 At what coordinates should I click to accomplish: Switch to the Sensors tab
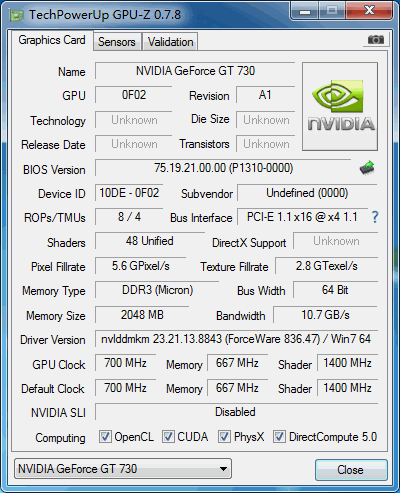tap(117, 42)
